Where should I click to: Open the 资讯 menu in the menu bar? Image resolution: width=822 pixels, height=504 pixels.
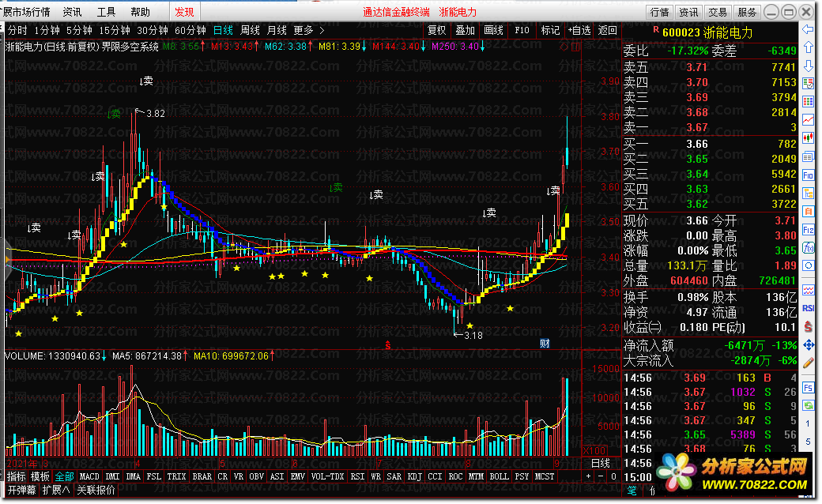point(73,12)
